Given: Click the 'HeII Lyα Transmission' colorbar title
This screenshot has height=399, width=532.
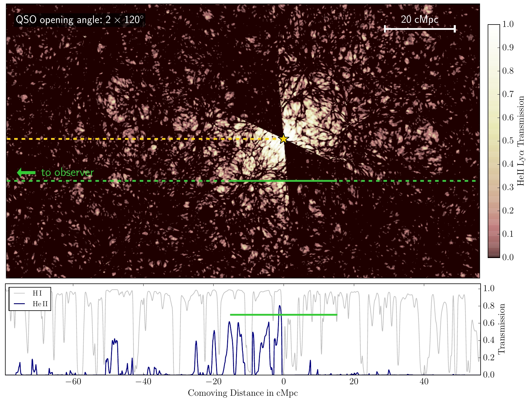Looking at the screenshot, I should tap(521, 141).
